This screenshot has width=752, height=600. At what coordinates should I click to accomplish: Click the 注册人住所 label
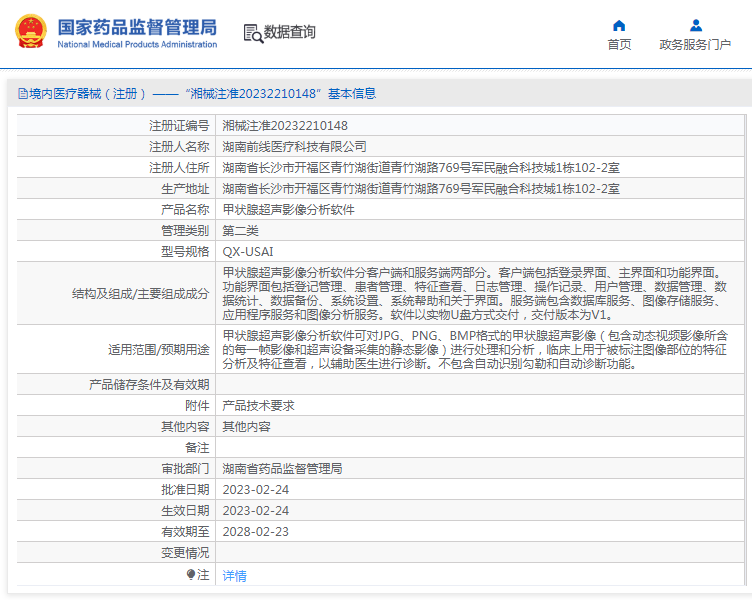[x=179, y=168]
